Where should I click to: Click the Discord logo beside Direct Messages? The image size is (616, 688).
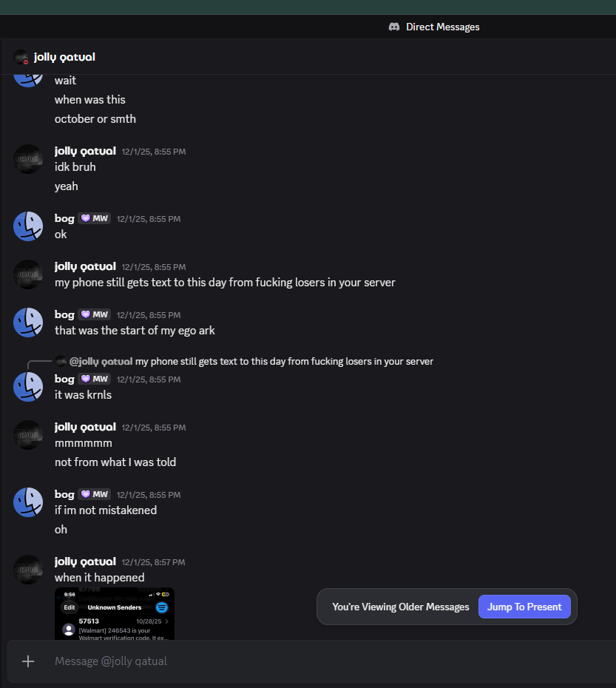pos(394,27)
